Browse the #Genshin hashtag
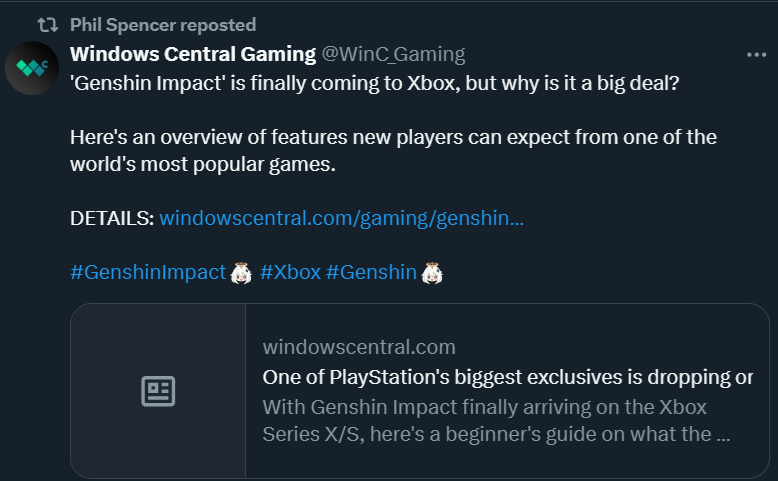Screen dimensions: 778x481 [x=371, y=272]
